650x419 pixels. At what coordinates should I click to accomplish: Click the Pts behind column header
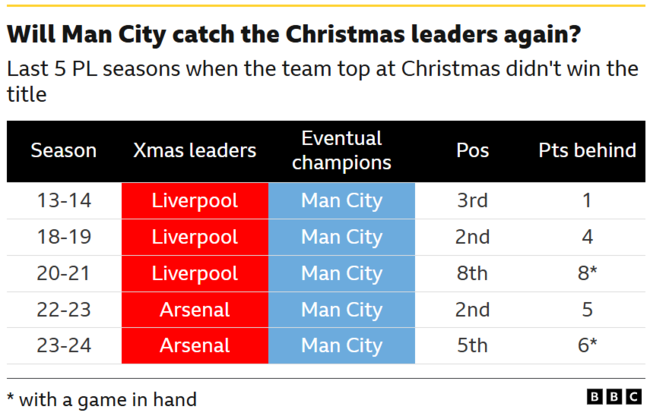point(587,151)
